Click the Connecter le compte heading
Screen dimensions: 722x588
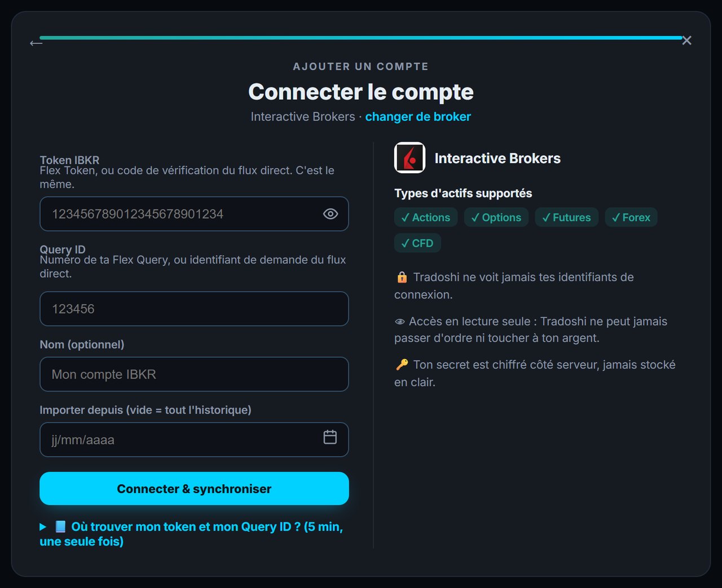(361, 92)
